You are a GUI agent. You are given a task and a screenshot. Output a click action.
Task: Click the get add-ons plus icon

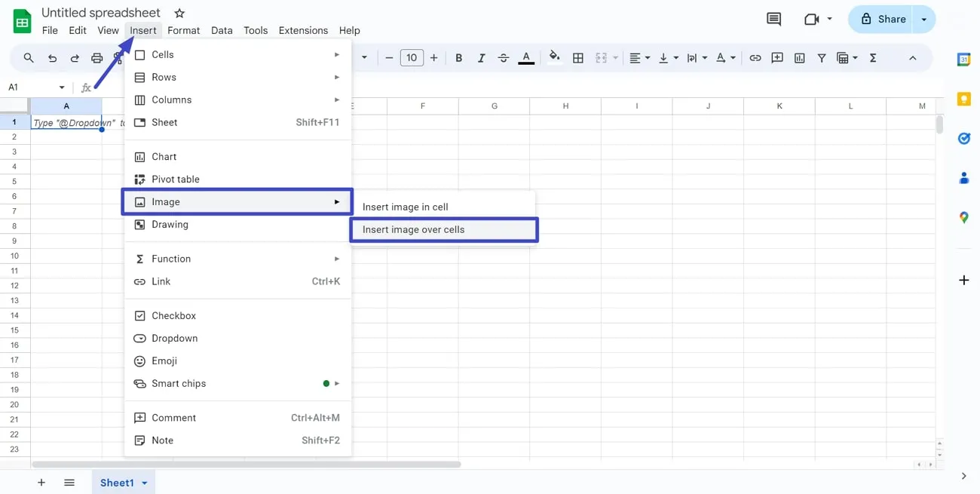[963, 280]
